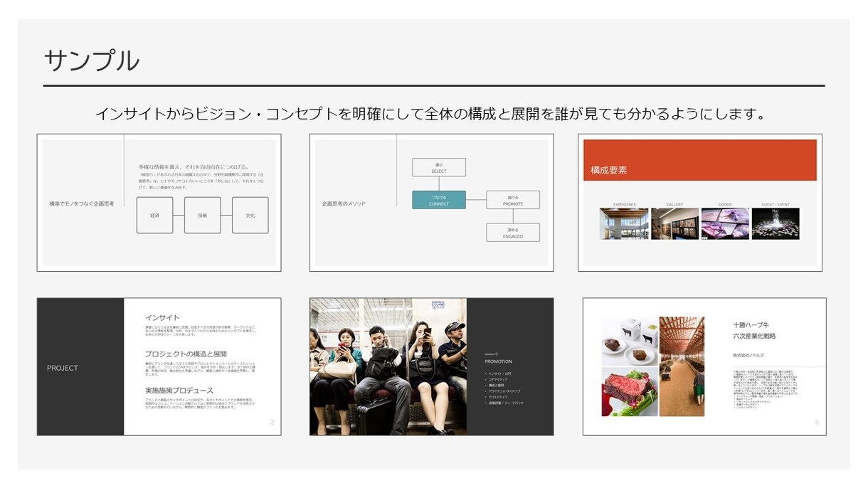Select the EXPERIENCE photo
The width and height of the screenshot is (868, 488).
tap(624, 223)
